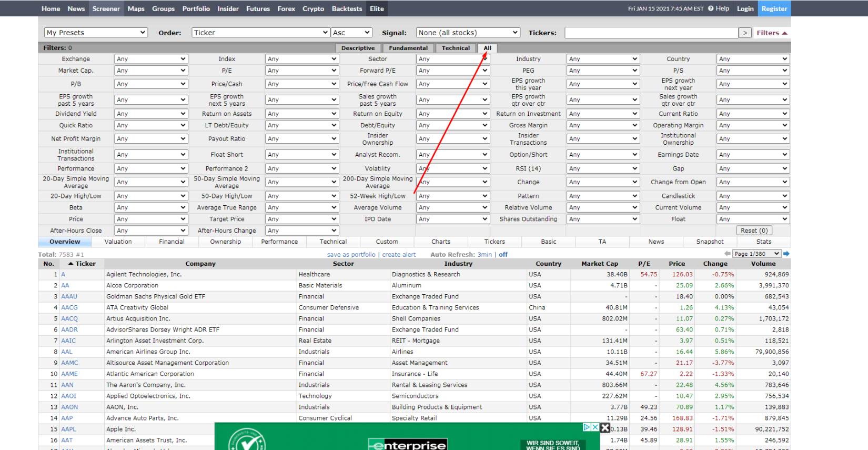This screenshot has width=868, height=450.
Task: Open the AAPL ticker link
Action: coord(68,429)
